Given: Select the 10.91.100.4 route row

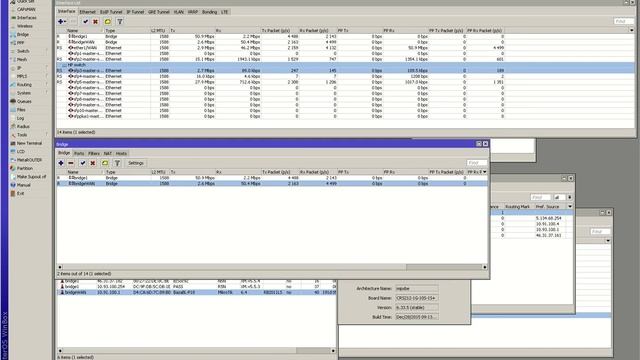Looking at the screenshot, I should coord(531,224).
